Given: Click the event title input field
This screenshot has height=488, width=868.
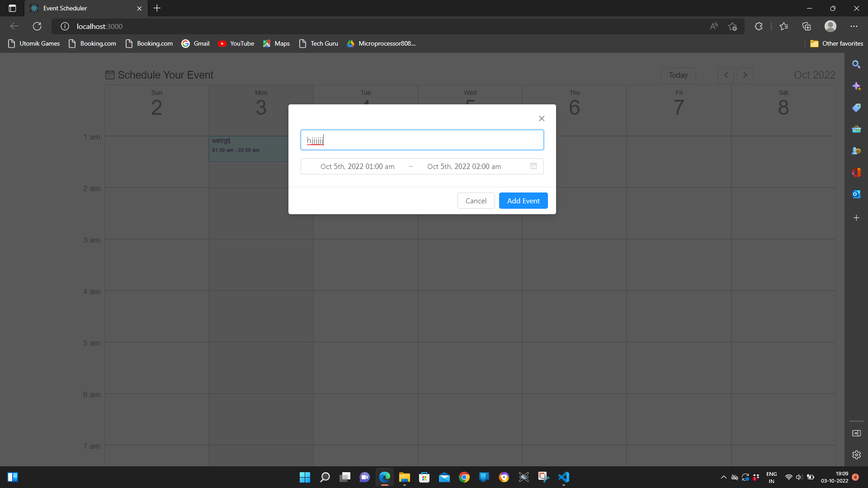Looking at the screenshot, I should 422,140.
